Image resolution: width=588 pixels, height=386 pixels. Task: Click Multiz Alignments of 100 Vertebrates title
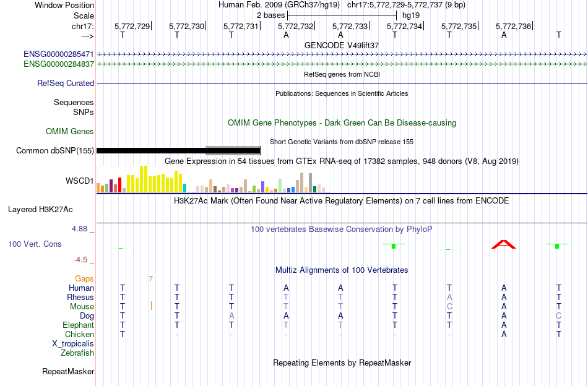click(342, 270)
